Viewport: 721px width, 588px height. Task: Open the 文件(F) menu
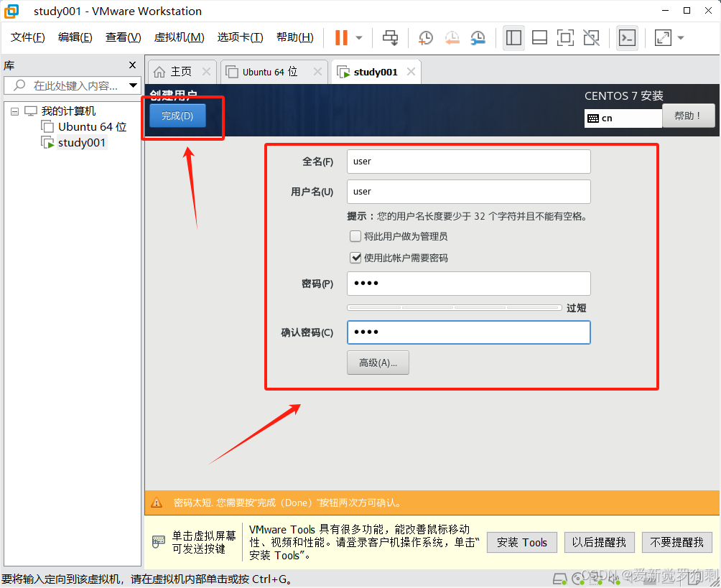27,37
